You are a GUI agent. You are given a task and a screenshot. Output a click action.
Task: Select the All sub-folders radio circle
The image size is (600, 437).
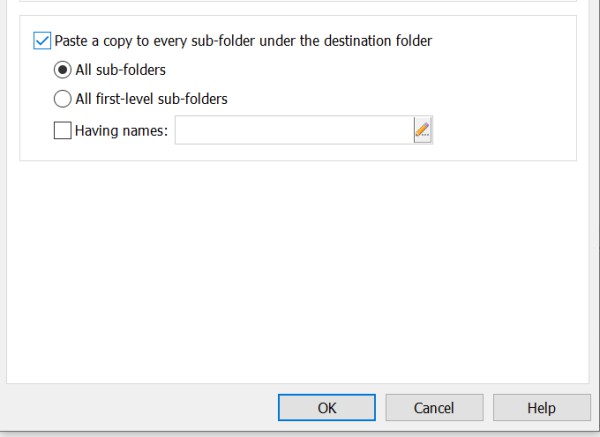(x=62, y=70)
